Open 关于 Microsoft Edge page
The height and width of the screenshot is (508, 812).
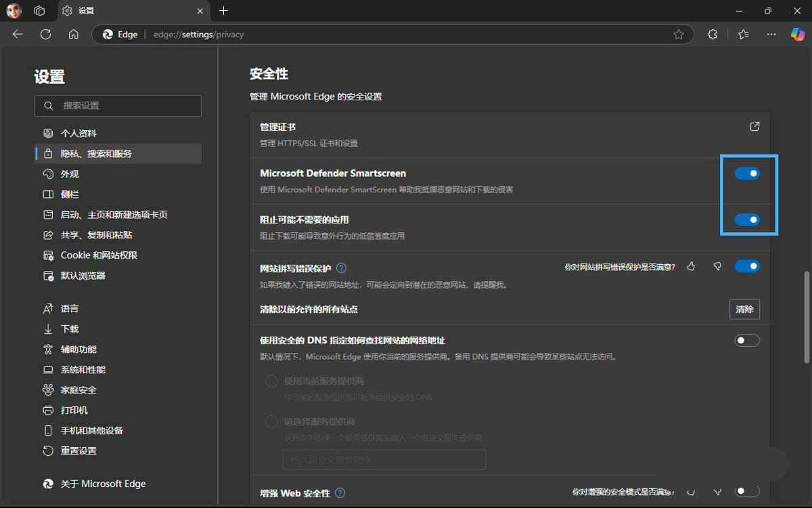point(118,484)
